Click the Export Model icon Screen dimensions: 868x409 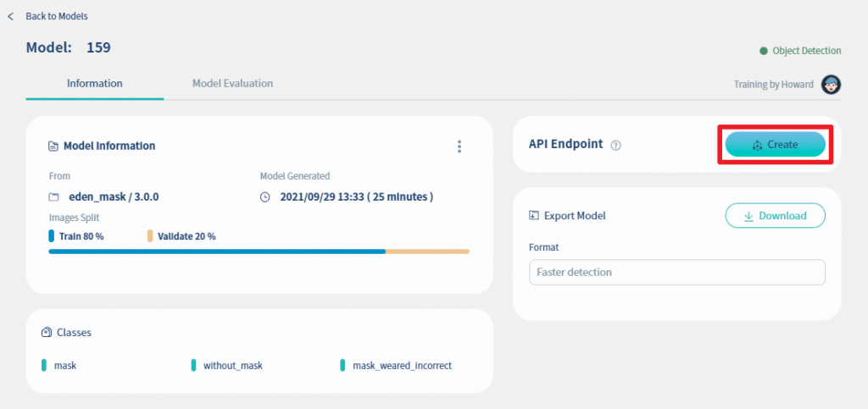534,215
